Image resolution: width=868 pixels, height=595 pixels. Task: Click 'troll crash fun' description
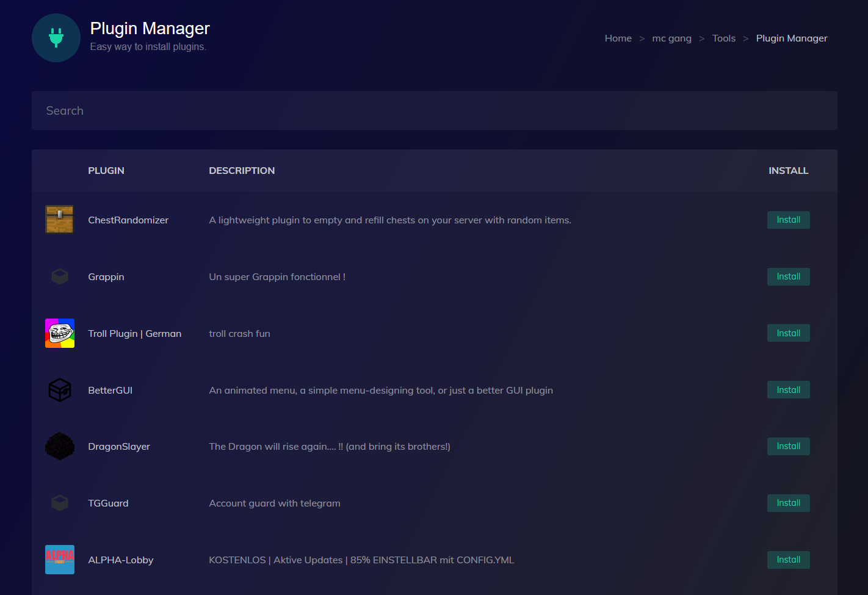(x=239, y=334)
